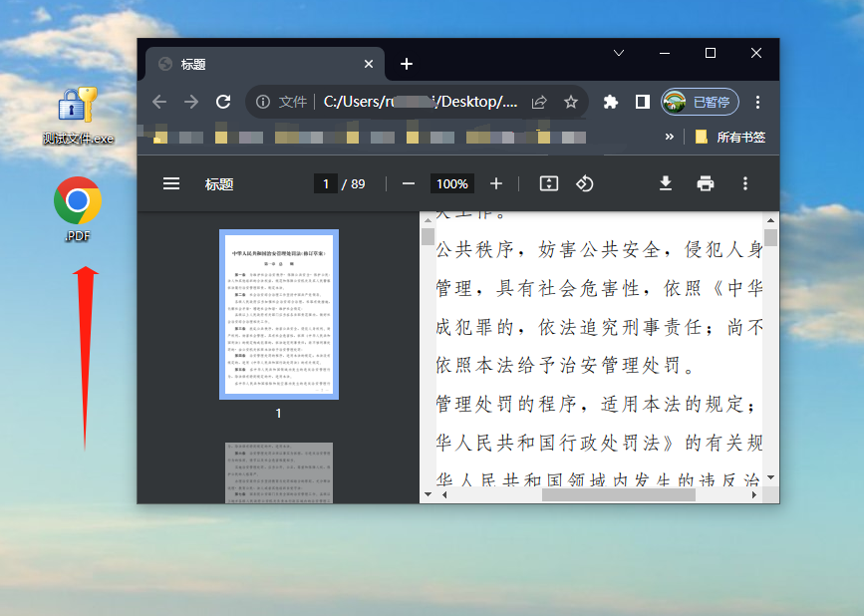Print the PDF document
Screen dimensions: 864x616
(x=706, y=183)
